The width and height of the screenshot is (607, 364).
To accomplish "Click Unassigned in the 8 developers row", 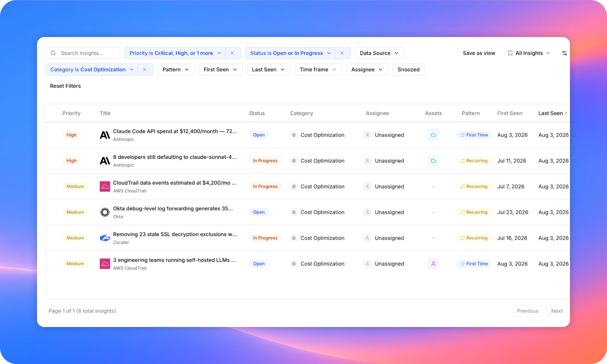I will point(389,160).
